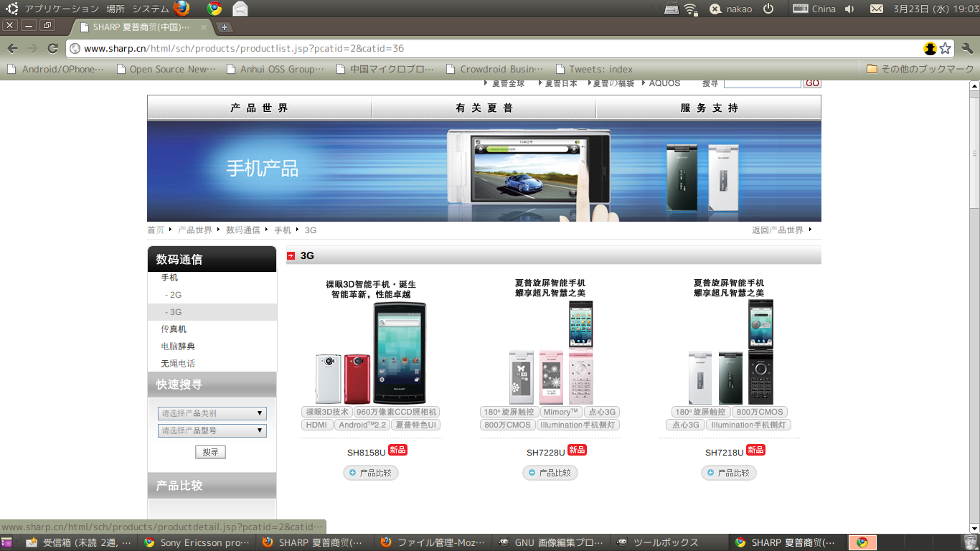This screenshot has height=551, width=980.
Task: Click the red arrow icon beside 3G heading
Action: (291, 255)
